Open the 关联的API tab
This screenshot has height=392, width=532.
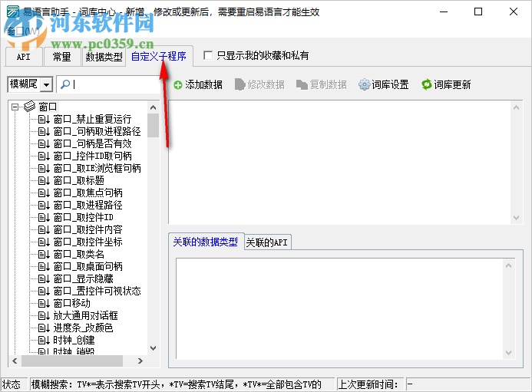[x=266, y=242]
